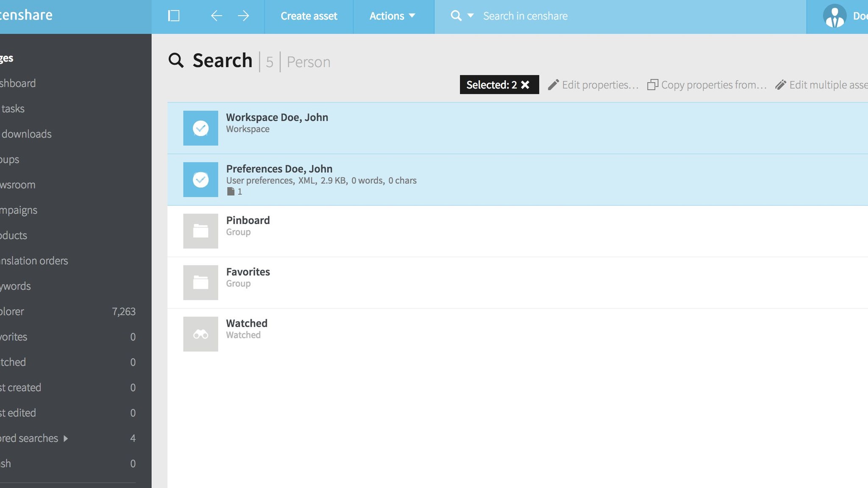Expand the search type dropdown arrow
This screenshot has height=488, width=868.
click(470, 16)
